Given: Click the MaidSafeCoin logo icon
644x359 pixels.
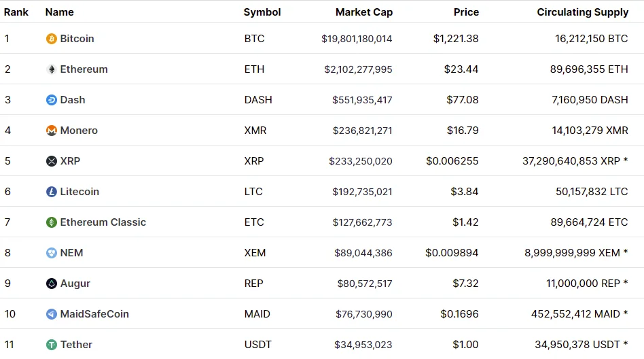Looking at the screenshot, I should 52,314.
